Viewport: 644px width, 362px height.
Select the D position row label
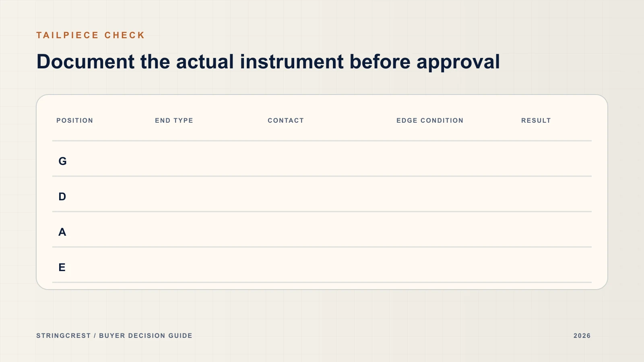pos(62,197)
